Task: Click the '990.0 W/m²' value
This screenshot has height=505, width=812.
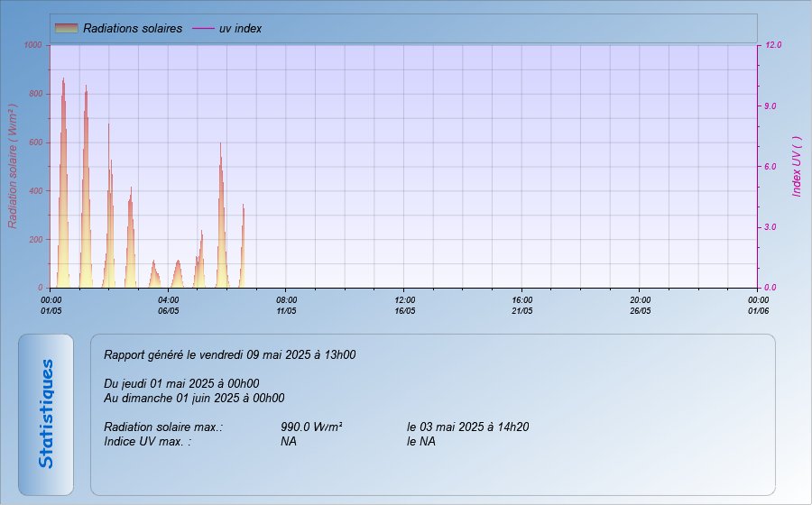Action: point(311,427)
